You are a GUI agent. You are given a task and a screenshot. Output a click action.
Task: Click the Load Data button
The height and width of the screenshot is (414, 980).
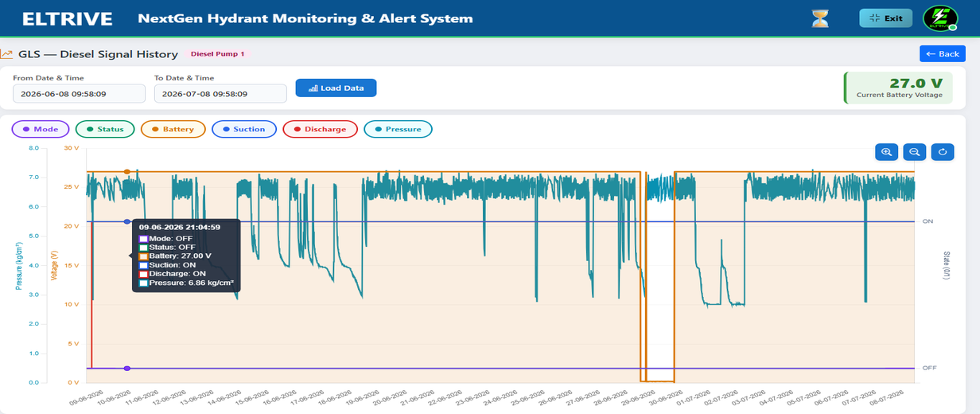336,88
